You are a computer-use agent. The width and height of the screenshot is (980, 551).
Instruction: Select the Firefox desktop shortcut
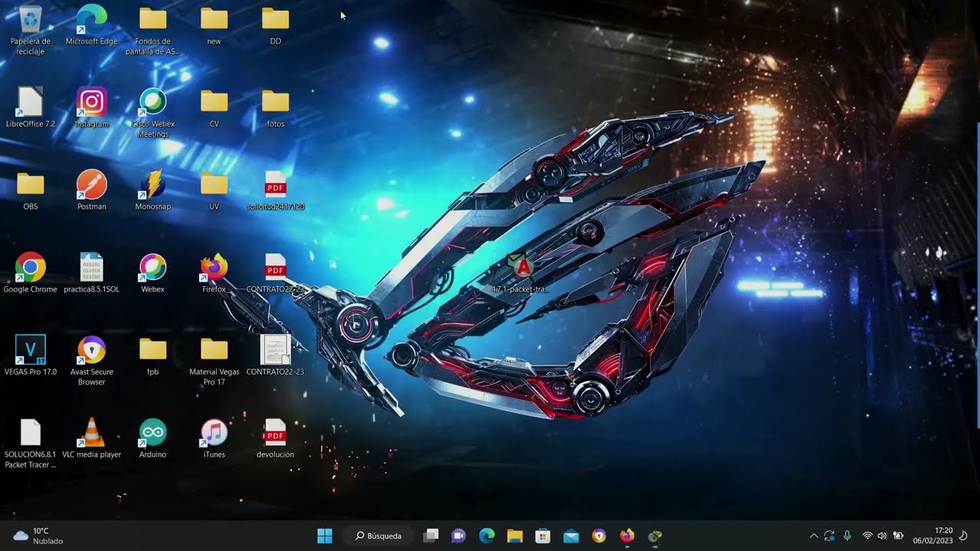point(214,272)
